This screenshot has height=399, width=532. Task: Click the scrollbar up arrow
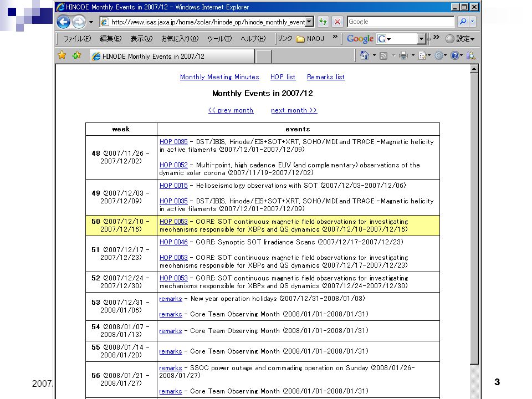coord(474,69)
